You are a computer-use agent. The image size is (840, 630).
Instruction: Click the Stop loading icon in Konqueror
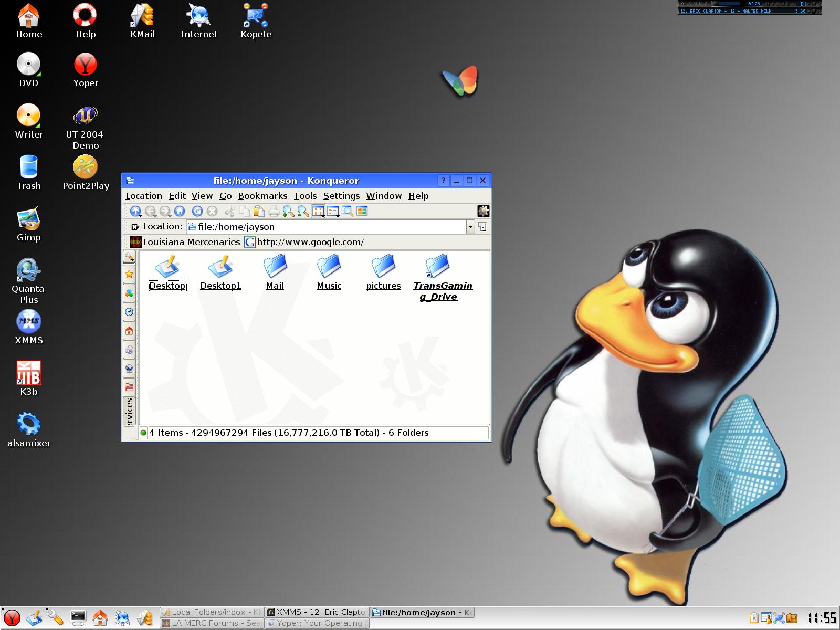212,211
